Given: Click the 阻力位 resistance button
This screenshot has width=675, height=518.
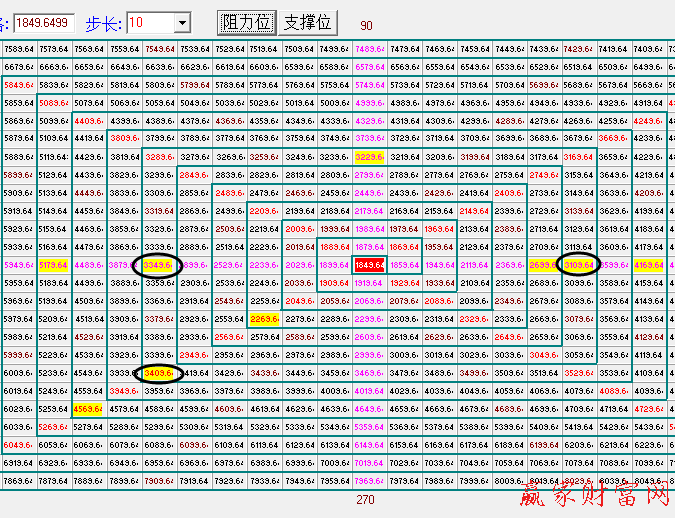Looking at the screenshot, I should pyautogui.click(x=245, y=22).
